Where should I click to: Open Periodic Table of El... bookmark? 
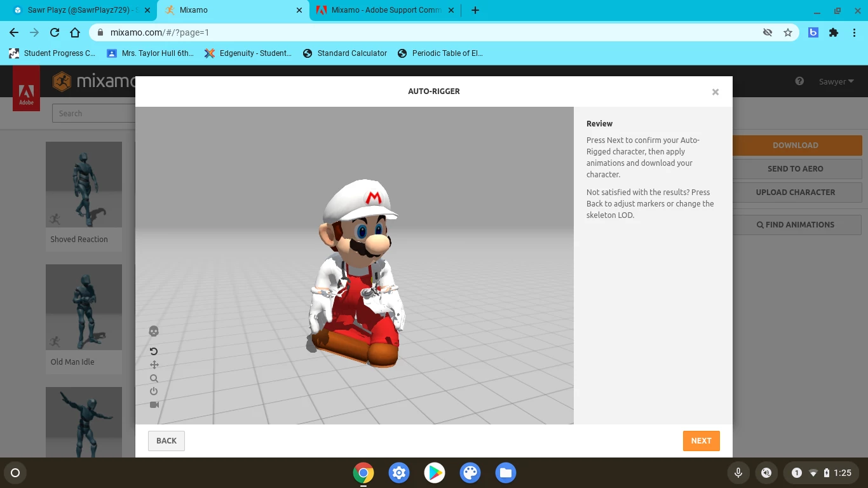440,53
